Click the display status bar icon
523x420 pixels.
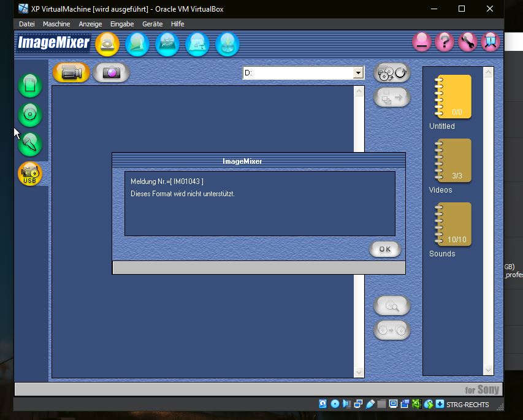tap(393, 404)
